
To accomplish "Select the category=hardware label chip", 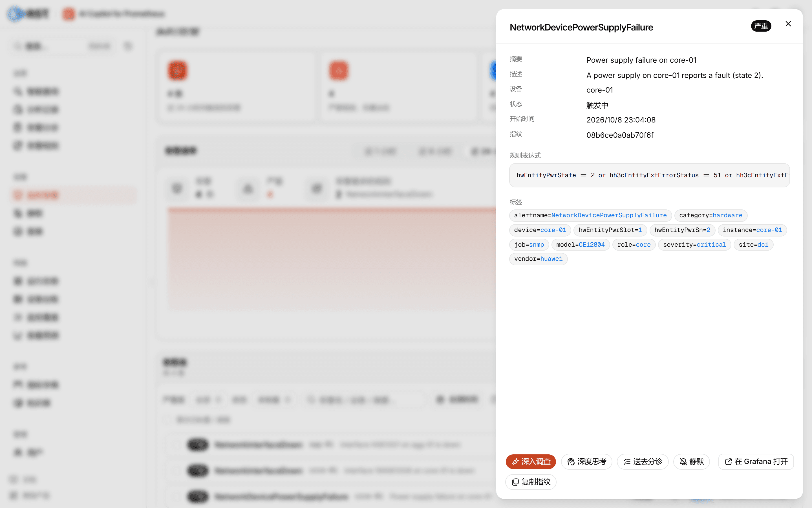I will [x=711, y=215].
